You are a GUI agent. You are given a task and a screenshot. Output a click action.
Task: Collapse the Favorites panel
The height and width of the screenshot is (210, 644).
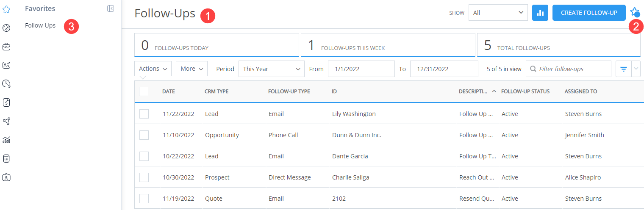click(111, 8)
